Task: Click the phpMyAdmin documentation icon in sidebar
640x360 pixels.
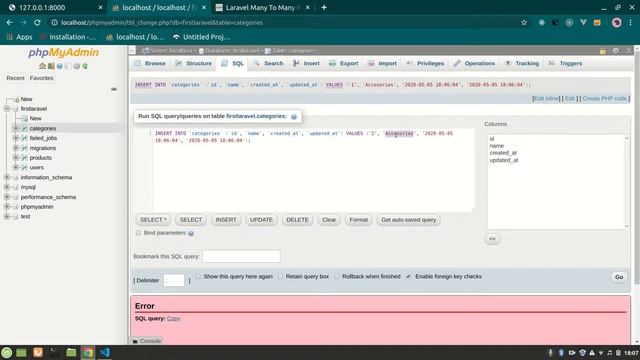Action: click(x=60, y=66)
